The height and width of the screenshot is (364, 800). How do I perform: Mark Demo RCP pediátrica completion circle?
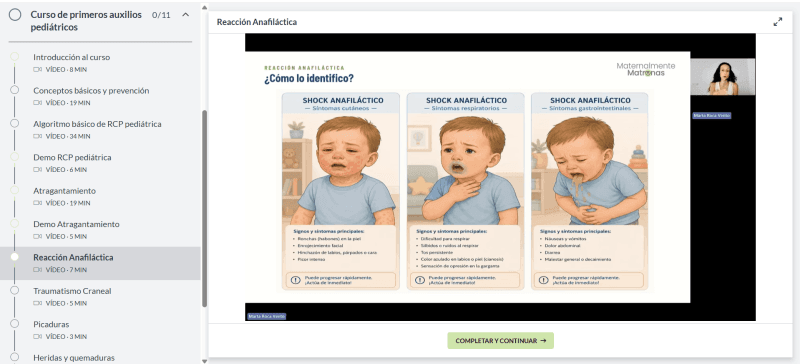[14, 157]
